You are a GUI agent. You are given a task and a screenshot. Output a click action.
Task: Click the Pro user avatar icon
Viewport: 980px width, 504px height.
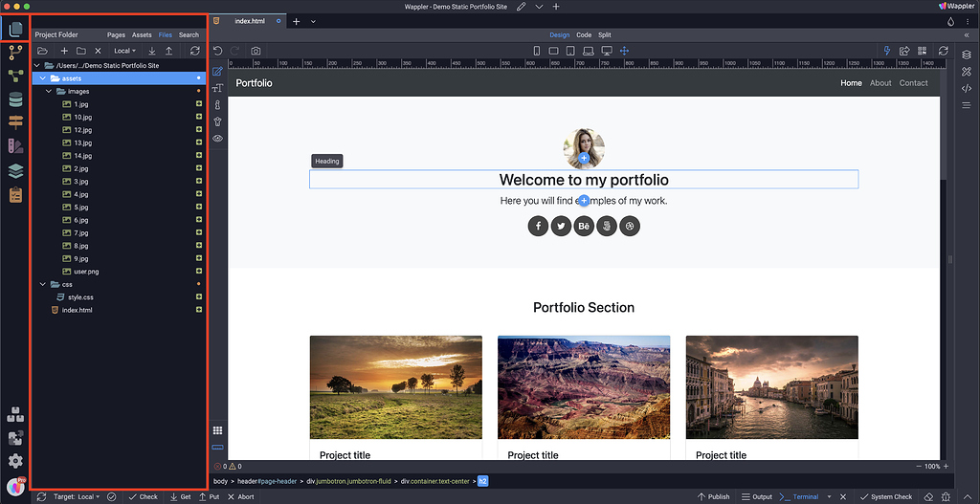point(15,486)
